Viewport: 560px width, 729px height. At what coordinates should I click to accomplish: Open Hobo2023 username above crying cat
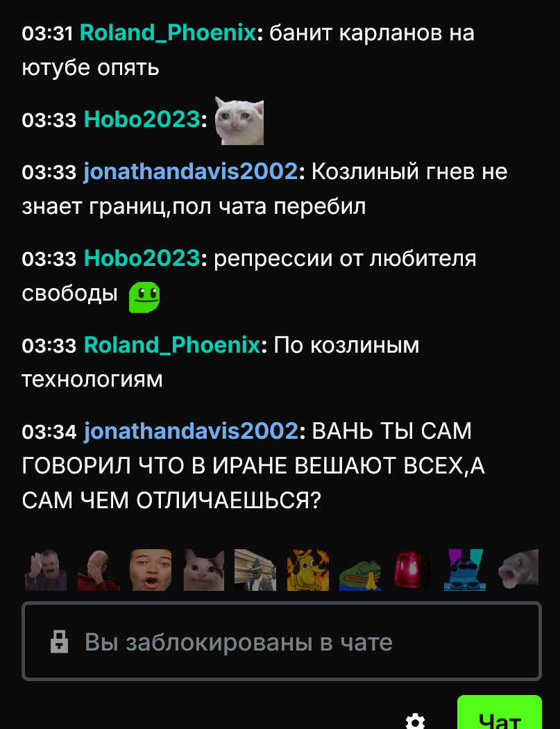pos(142,119)
